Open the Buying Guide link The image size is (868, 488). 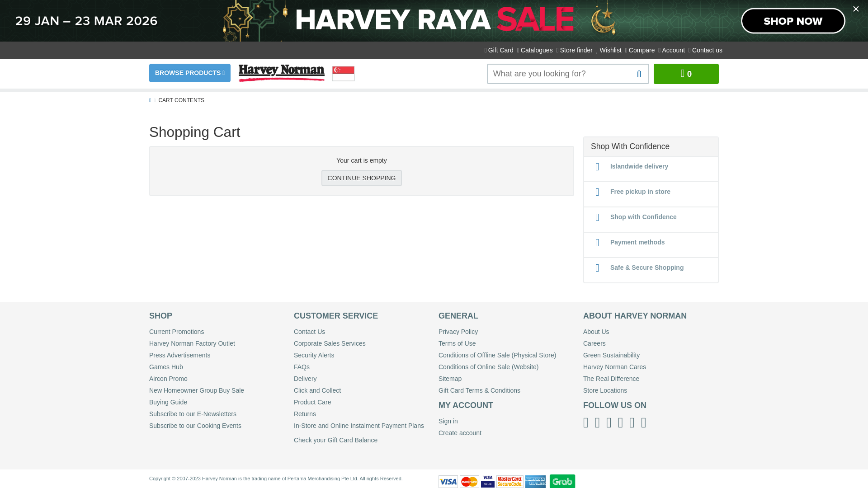pyautogui.click(x=168, y=402)
